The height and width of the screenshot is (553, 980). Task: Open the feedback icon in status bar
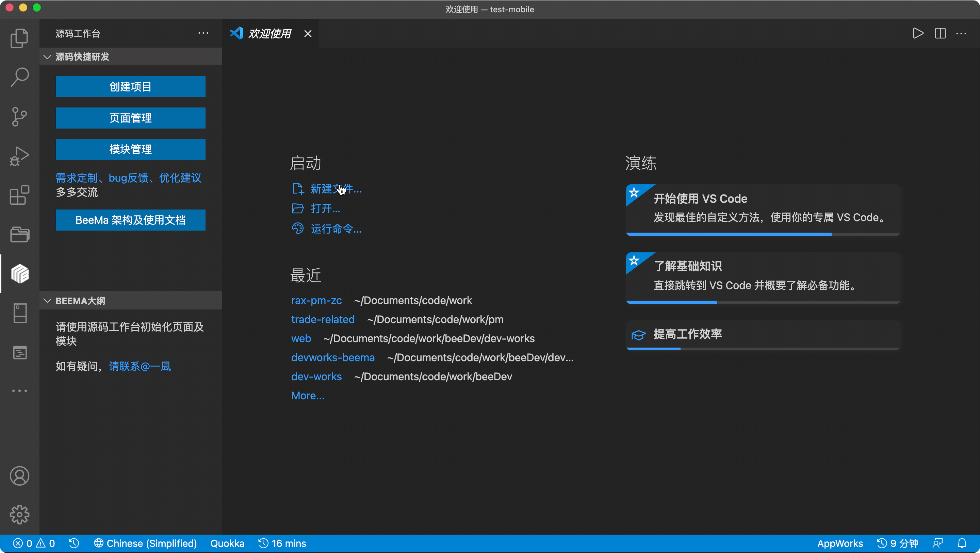pyautogui.click(x=938, y=543)
